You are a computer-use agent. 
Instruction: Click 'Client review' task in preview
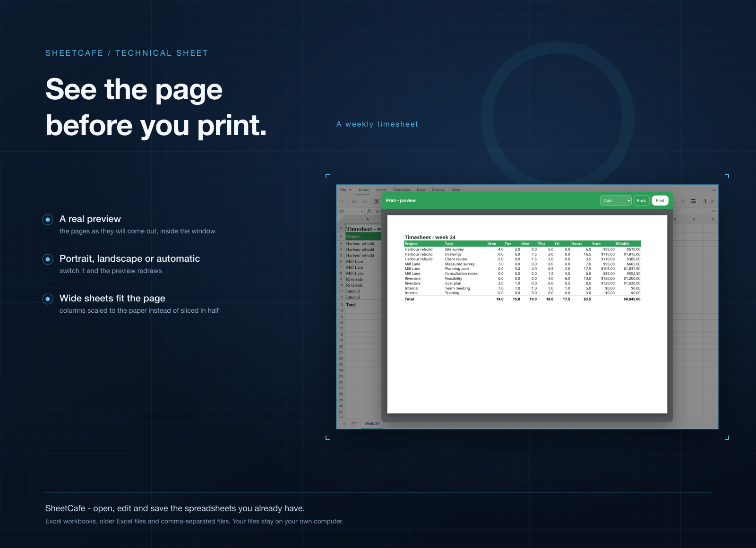(456, 259)
